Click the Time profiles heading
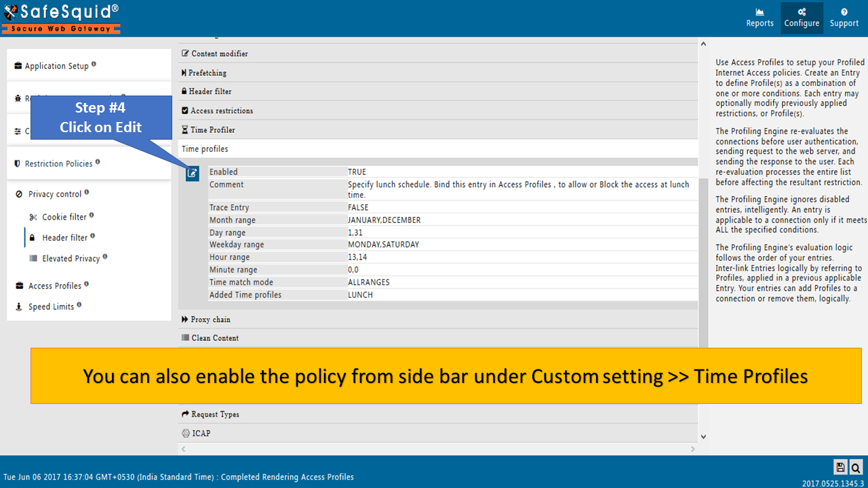The height and width of the screenshot is (488, 868). point(205,148)
